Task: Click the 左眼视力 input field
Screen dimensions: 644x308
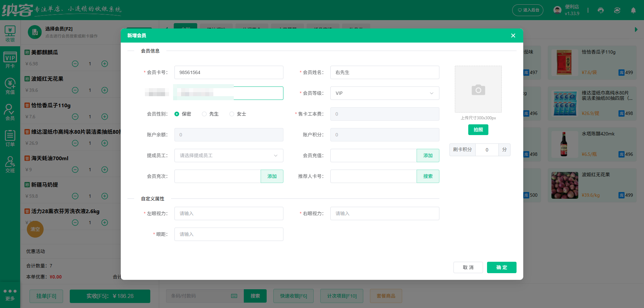Action: pyautogui.click(x=228, y=213)
